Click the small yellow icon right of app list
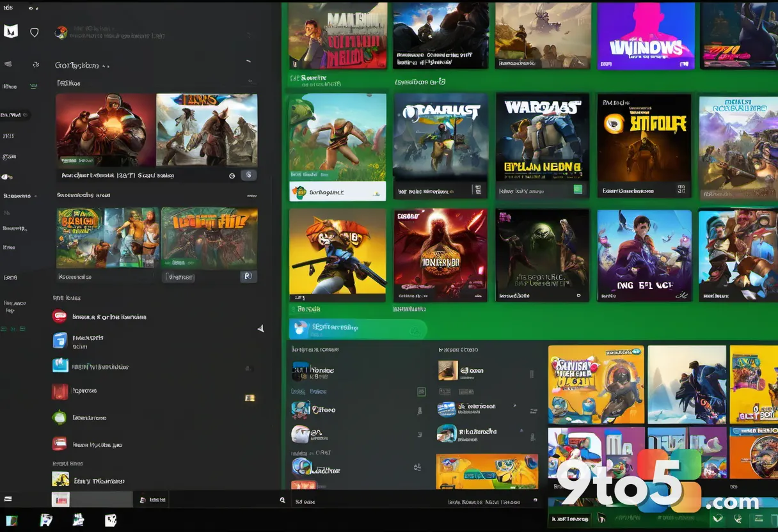 click(250, 398)
